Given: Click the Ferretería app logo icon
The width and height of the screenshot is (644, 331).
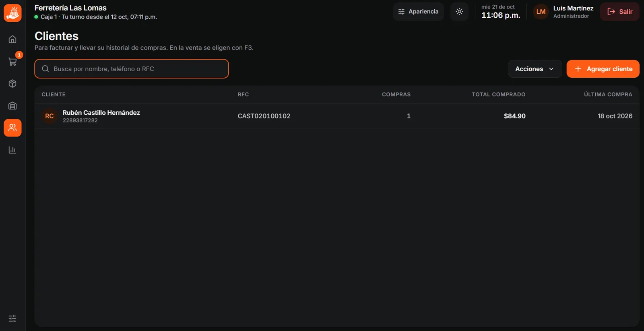Looking at the screenshot, I should 12,13.
